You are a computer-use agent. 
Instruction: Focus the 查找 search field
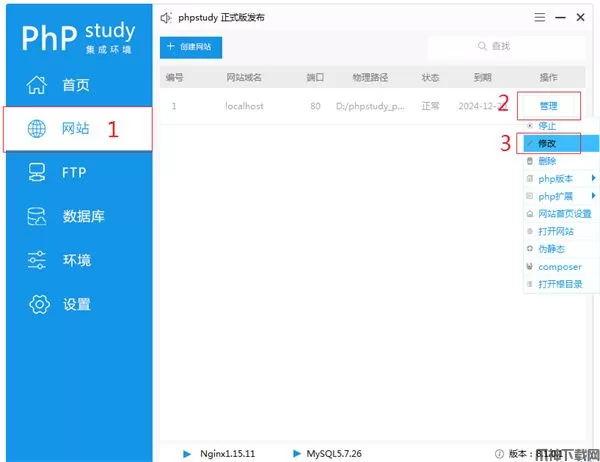coord(506,47)
